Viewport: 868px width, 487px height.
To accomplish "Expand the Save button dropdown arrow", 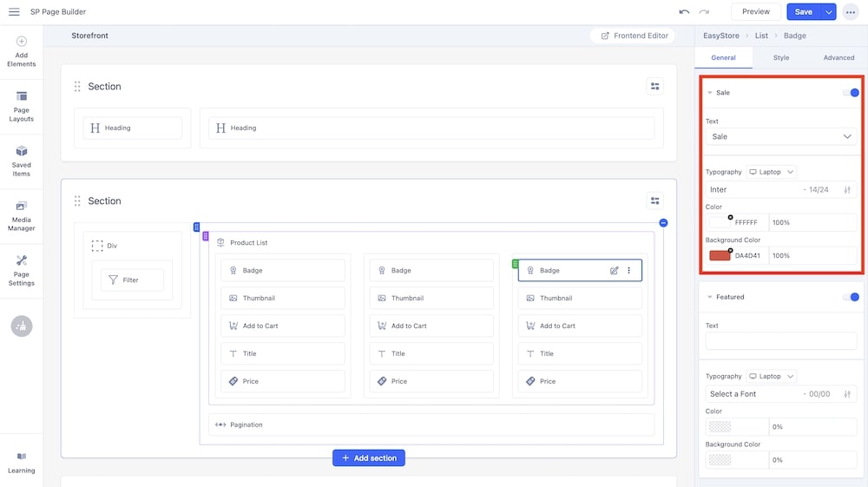I will pyautogui.click(x=829, y=12).
